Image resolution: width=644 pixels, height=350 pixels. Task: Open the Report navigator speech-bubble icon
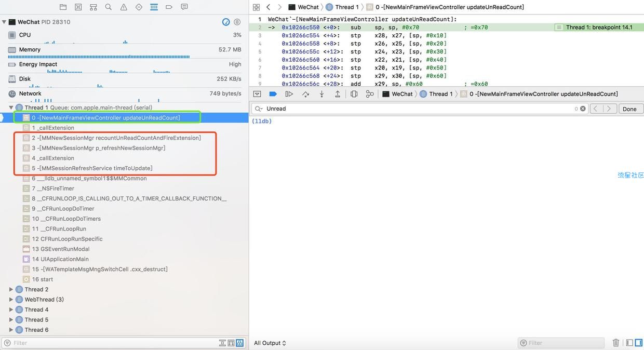(184, 7)
